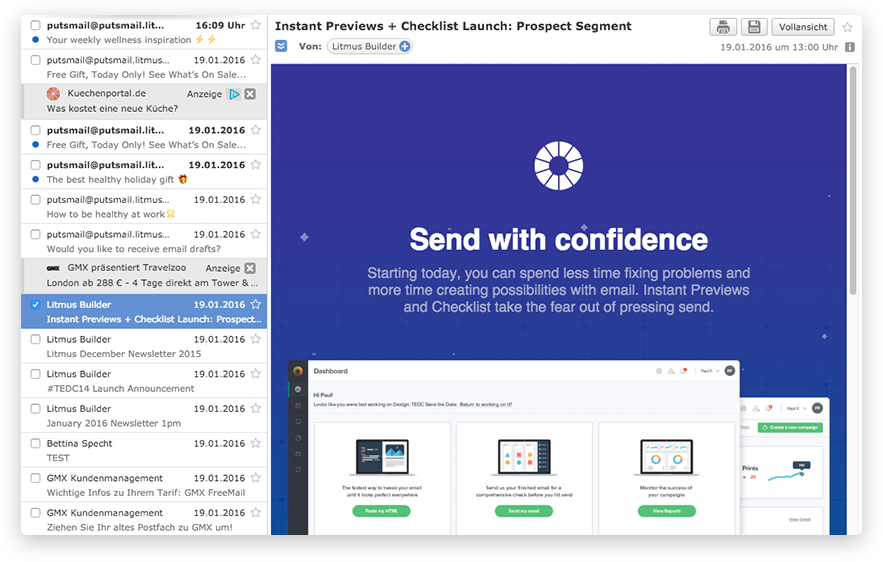The height and width of the screenshot is (562, 883).
Task: Check the Wichtige Infos GMX FreeMail checkbox
Action: (35, 478)
